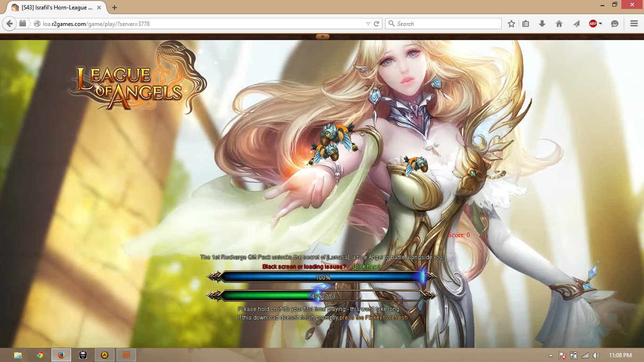
Task: Open the bookmarks list icon
Action: click(526, 24)
